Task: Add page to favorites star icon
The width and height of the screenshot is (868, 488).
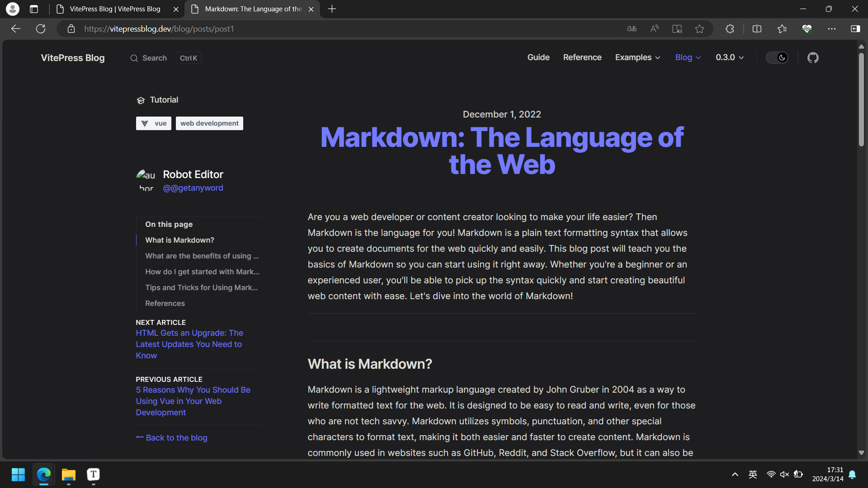Action: [x=699, y=29]
